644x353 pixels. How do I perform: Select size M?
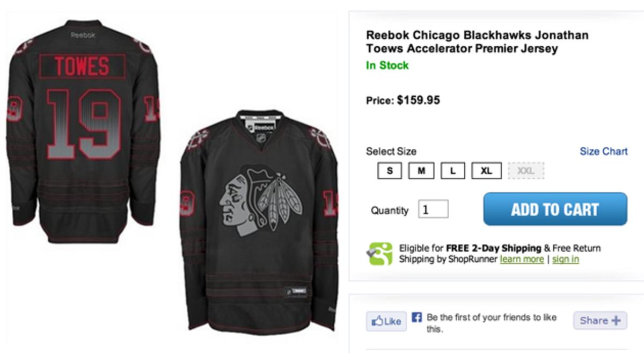[x=421, y=171]
